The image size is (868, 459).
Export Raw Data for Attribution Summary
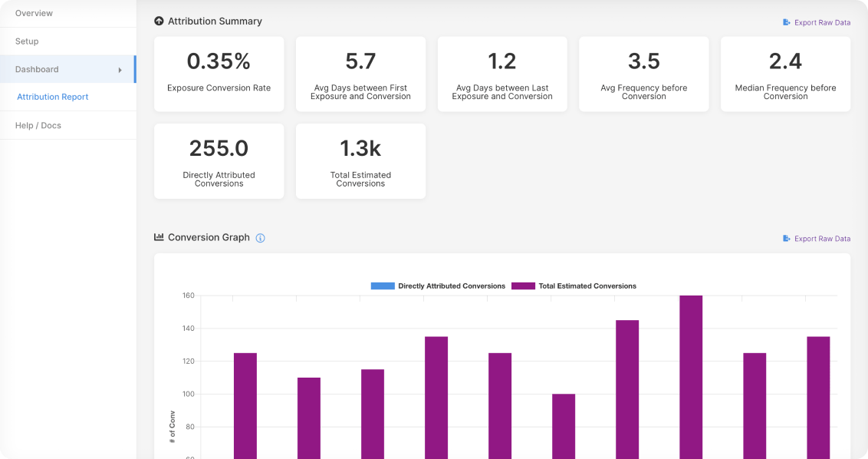pyautogui.click(x=822, y=22)
